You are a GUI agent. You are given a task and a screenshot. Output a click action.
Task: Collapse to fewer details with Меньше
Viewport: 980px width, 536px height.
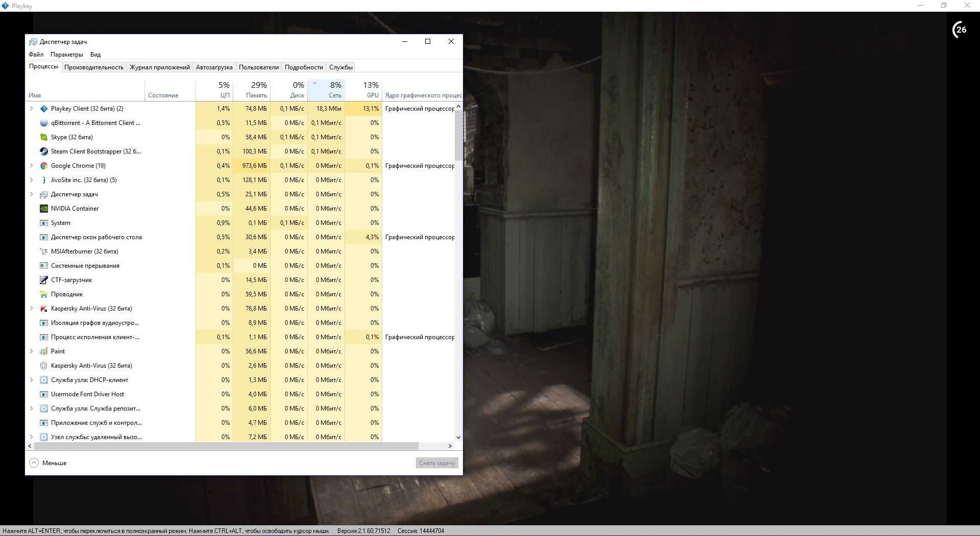[48, 463]
